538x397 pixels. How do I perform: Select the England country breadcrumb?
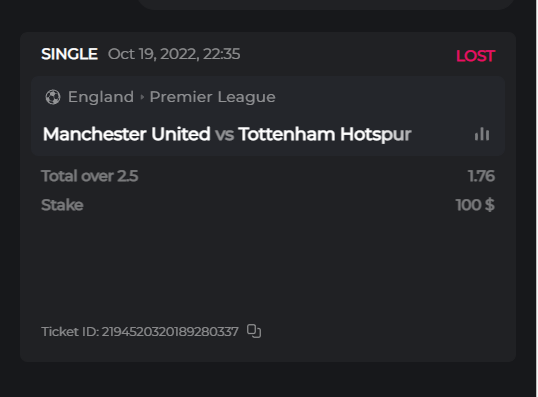[101, 97]
